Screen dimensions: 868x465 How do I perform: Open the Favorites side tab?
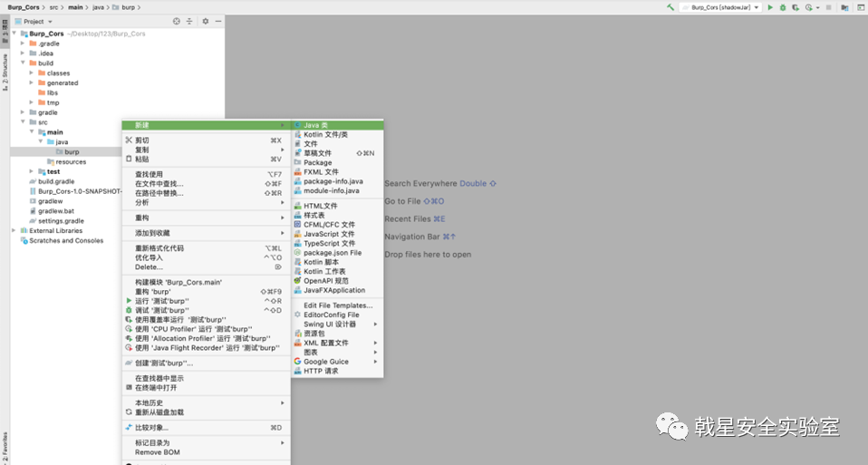pos(5,447)
